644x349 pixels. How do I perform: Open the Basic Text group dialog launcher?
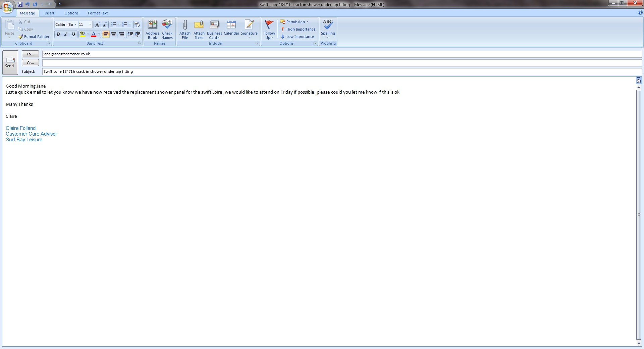(140, 43)
